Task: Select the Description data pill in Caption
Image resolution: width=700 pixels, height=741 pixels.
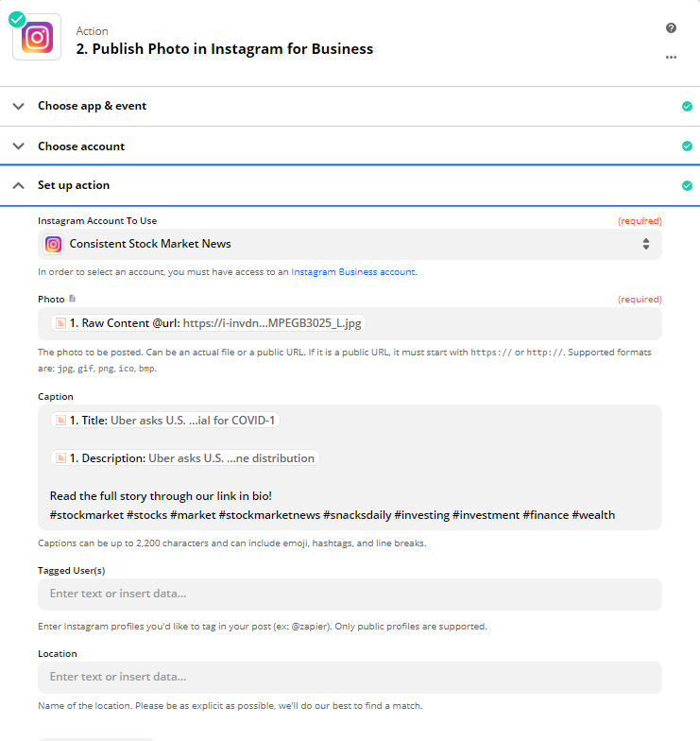Action: (185, 457)
